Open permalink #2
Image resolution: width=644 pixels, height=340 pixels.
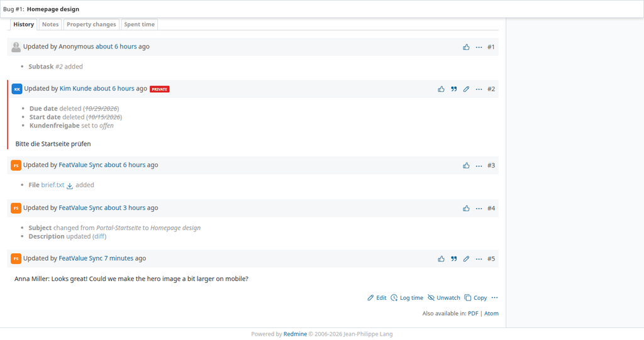pos(491,89)
